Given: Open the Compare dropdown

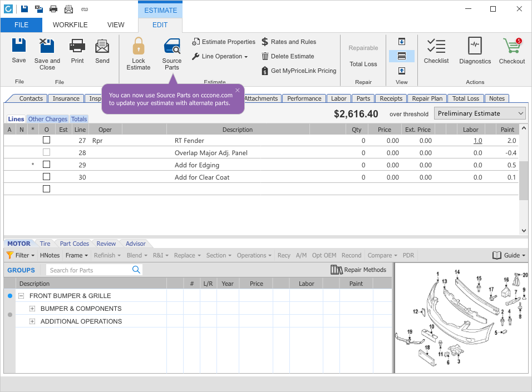Looking at the screenshot, I should (x=382, y=255).
